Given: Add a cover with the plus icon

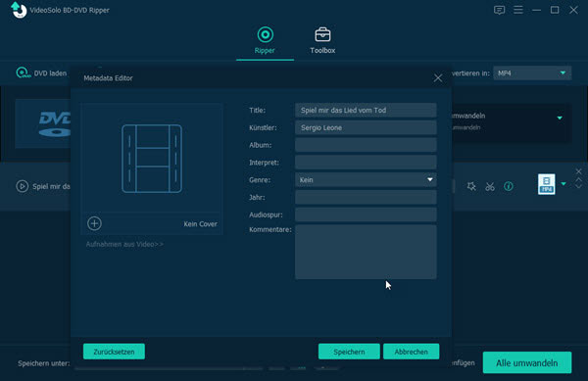Looking at the screenshot, I should click(x=94, y=223).
